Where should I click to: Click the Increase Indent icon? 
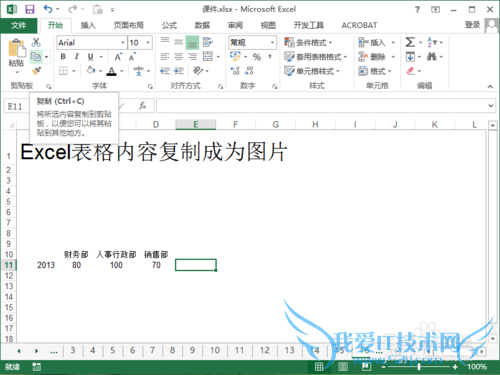pos(179,71)
